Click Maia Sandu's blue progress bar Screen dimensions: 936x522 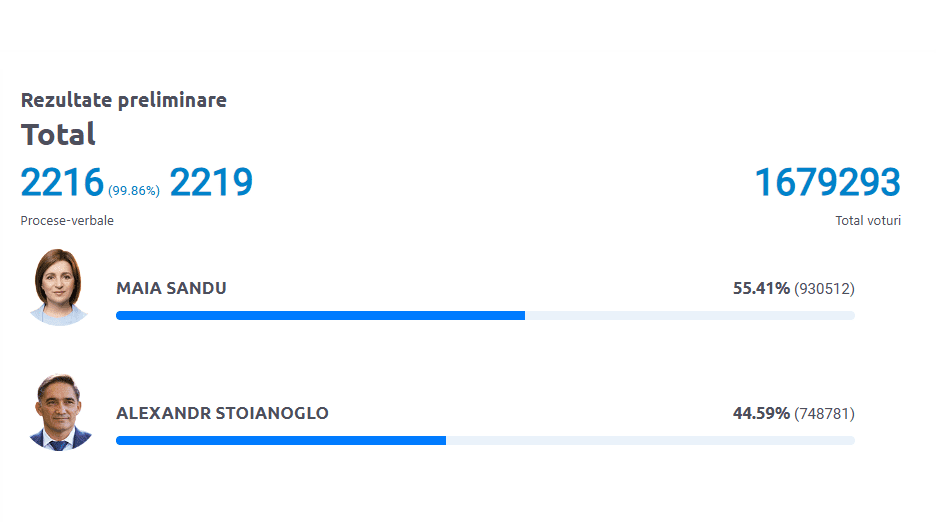(320, 316)
